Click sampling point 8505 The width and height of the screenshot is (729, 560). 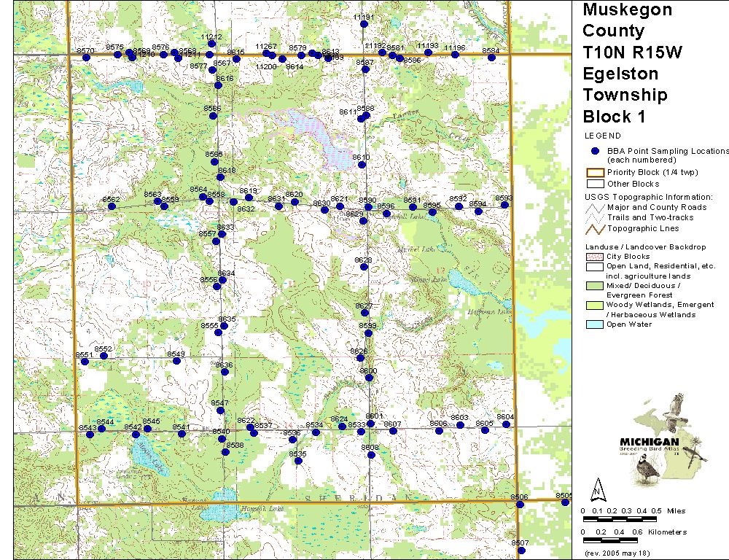565,502
